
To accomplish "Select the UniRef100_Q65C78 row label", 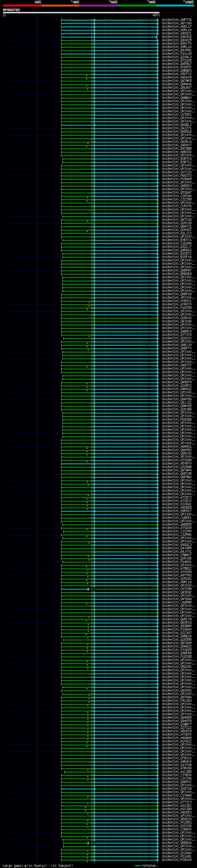I will click(x=177, y=619).
